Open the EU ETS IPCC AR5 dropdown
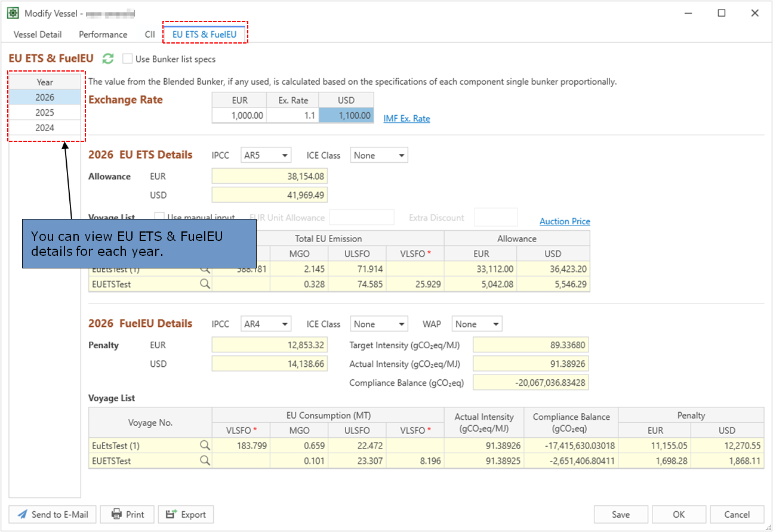Screen dimensions: 773x532 [x=266, y=156]
